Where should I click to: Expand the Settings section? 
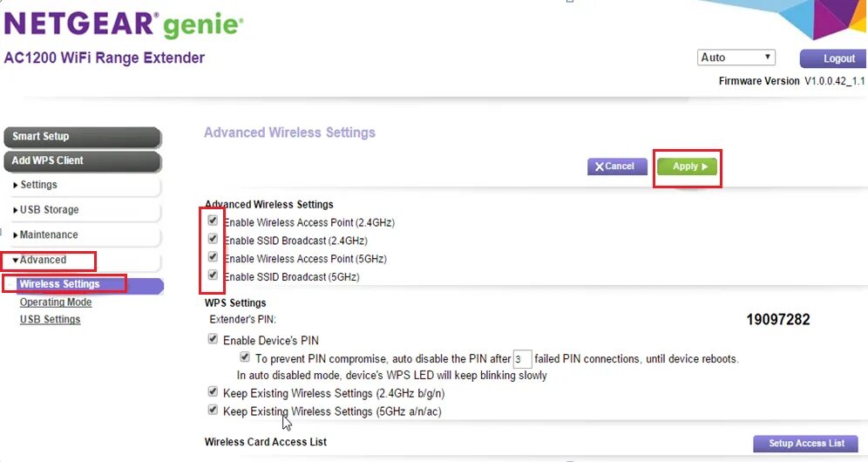[83, 185]
